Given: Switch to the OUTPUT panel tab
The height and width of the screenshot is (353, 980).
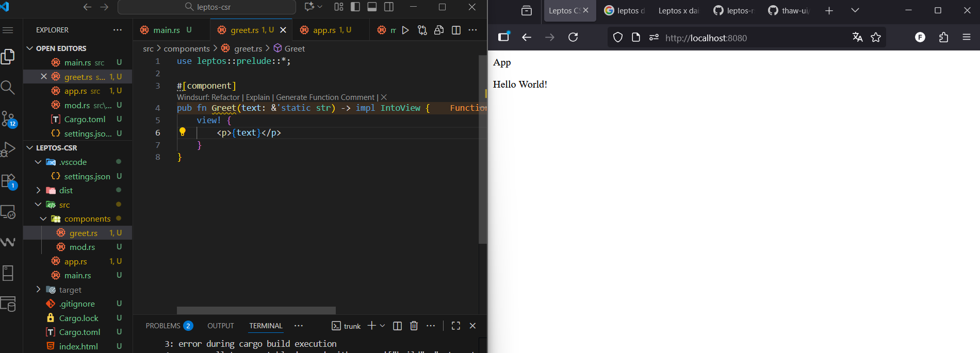Looking at the screenshot, I should (x=221, y=326).
